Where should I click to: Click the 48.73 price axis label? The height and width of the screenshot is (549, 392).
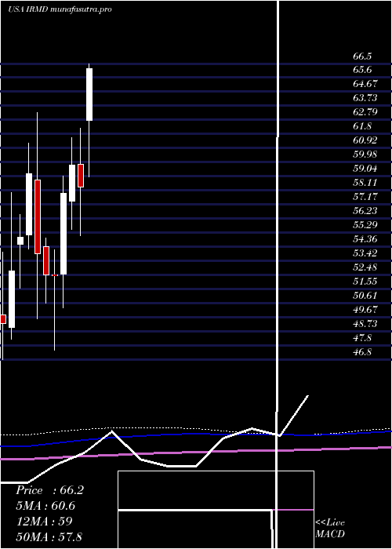[x=365, y=323]
